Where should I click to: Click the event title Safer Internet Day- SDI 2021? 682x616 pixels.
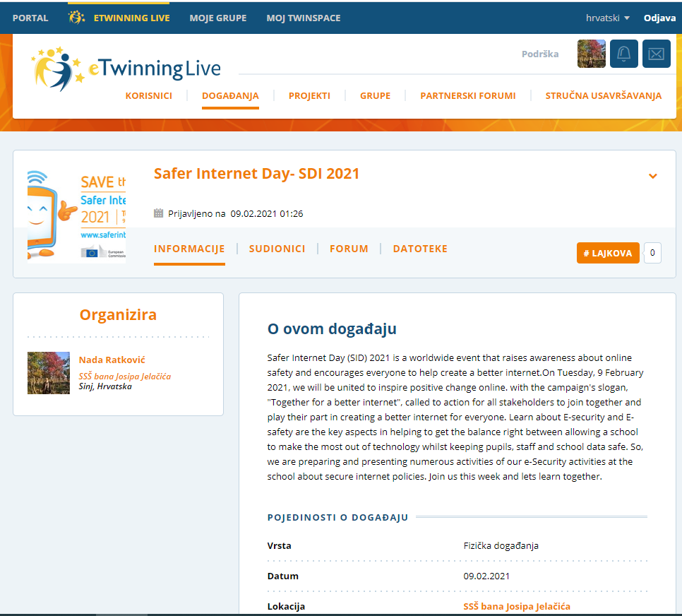[x=256, y=173]
